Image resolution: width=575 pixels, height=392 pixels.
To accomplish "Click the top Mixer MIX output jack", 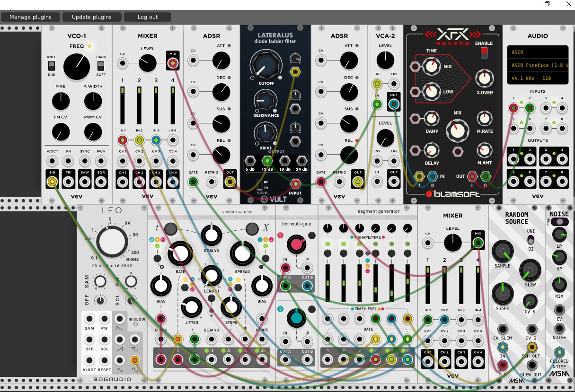I will pos(173,63).
